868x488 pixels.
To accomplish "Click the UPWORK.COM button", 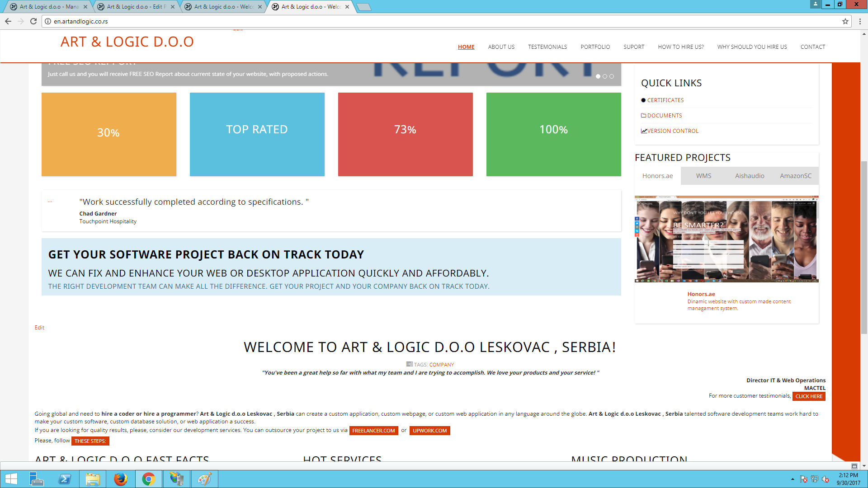I will 429,431.
